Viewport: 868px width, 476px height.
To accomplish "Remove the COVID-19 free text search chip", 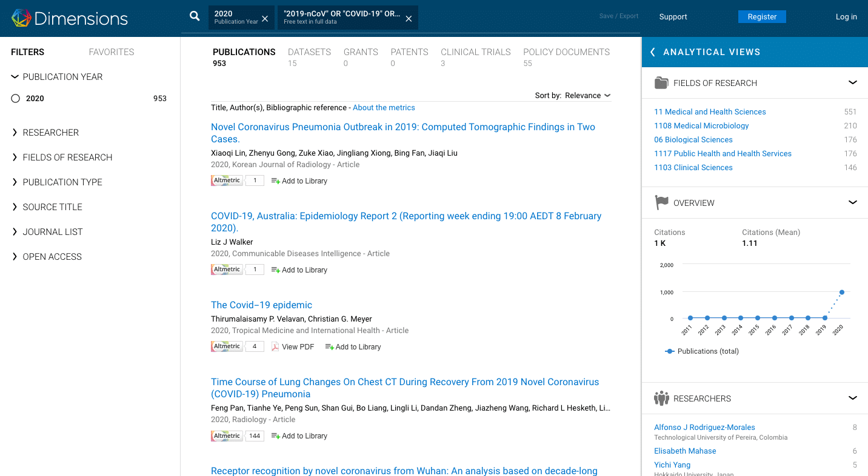I will pyautogui.click(x=409, y=19).
